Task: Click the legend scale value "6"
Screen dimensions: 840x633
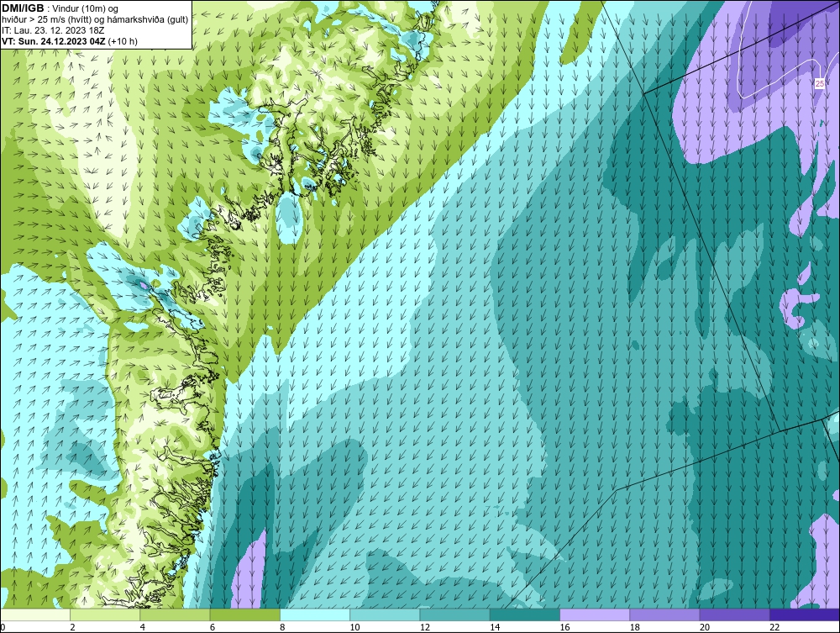Action: tap(213, 628)
